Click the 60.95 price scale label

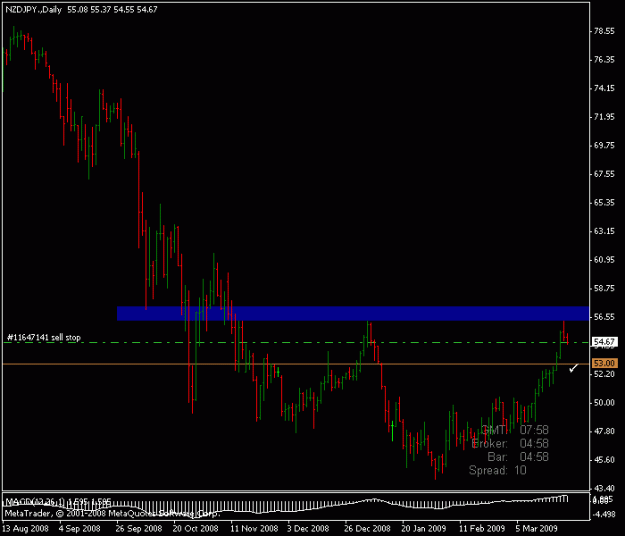click(604, 260)
